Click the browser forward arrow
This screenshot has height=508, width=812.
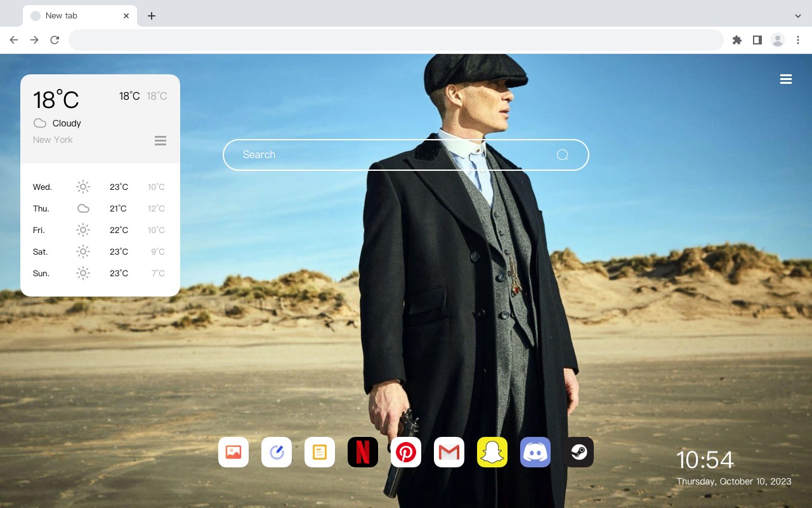[34, 40]
